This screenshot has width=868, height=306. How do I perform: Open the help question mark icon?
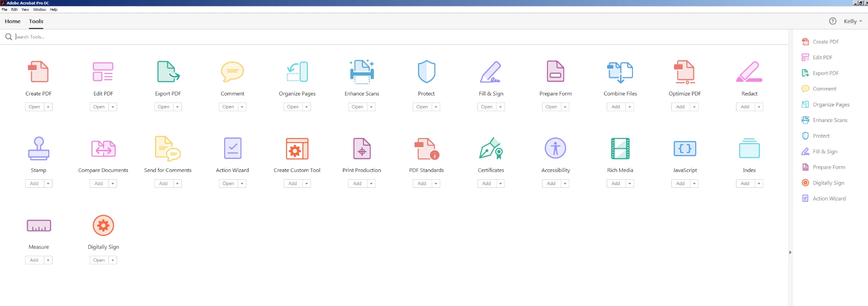tap(833, 21)
